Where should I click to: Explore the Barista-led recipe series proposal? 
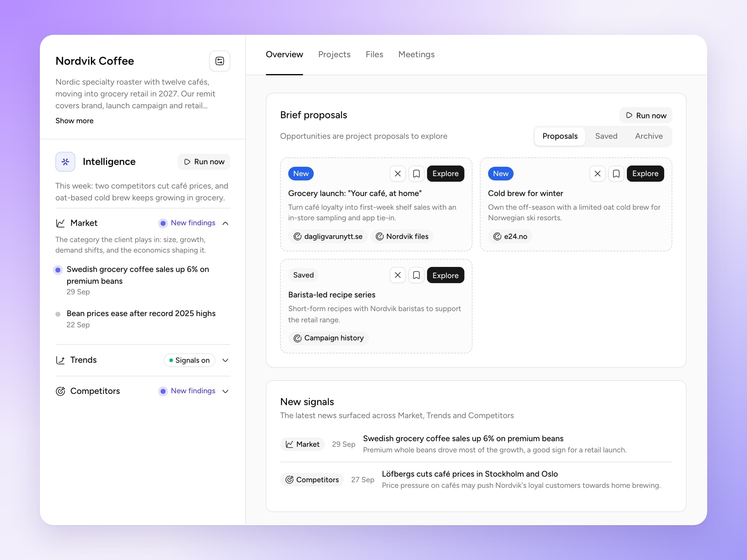[x=445, y=275]
